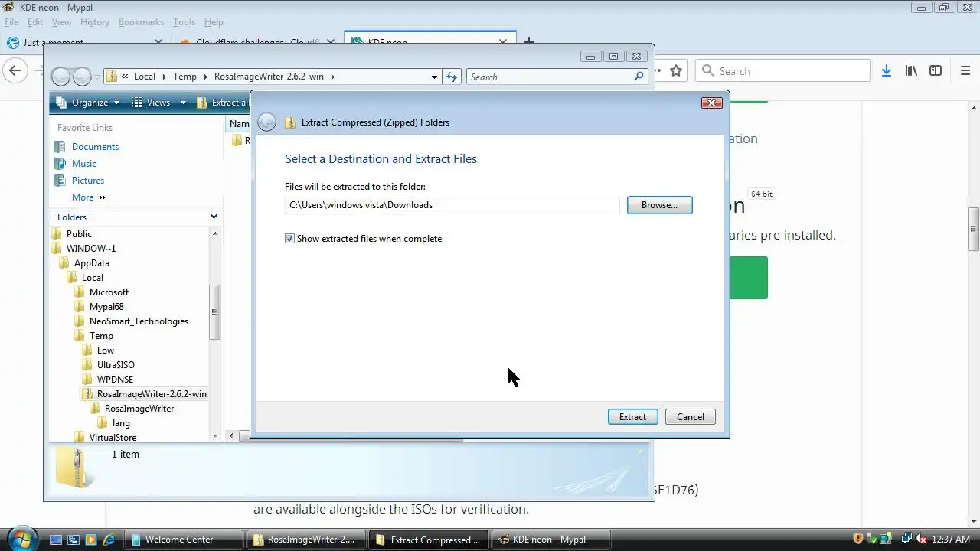Viewport: 980px width, 551px height.
Task: Select the Microsoft folder in tree
Action: (x=109, y=292)
